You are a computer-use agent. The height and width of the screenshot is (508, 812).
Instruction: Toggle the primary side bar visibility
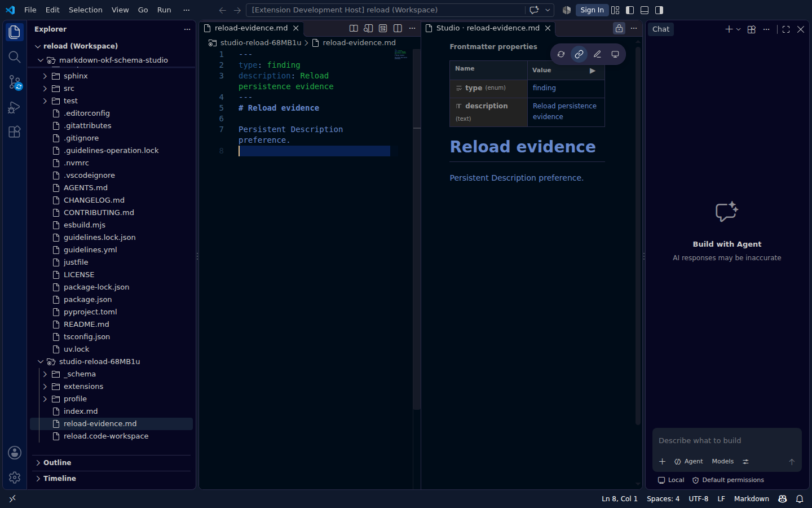(630, 10)
